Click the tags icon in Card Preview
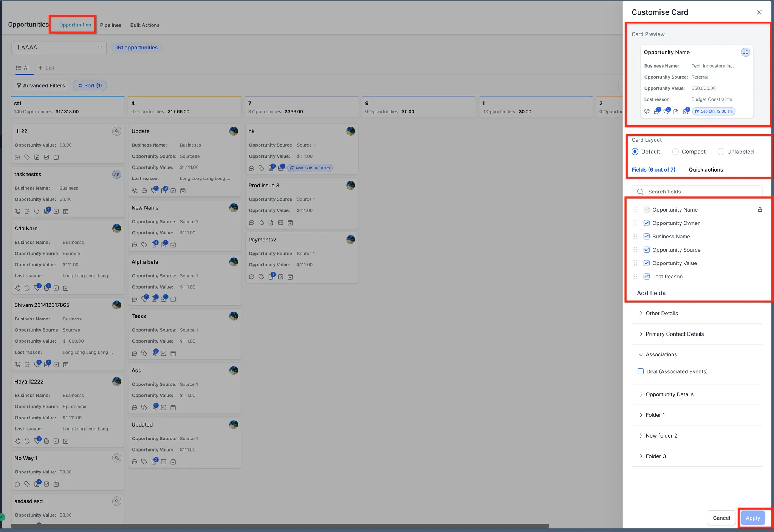 666,111
